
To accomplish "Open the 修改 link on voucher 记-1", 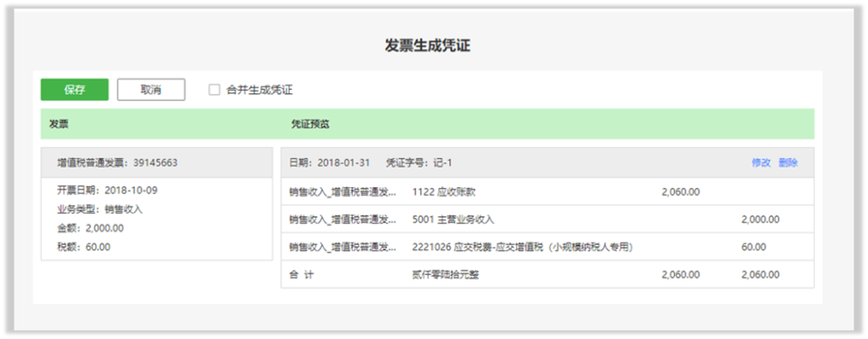I will (761, 162).
